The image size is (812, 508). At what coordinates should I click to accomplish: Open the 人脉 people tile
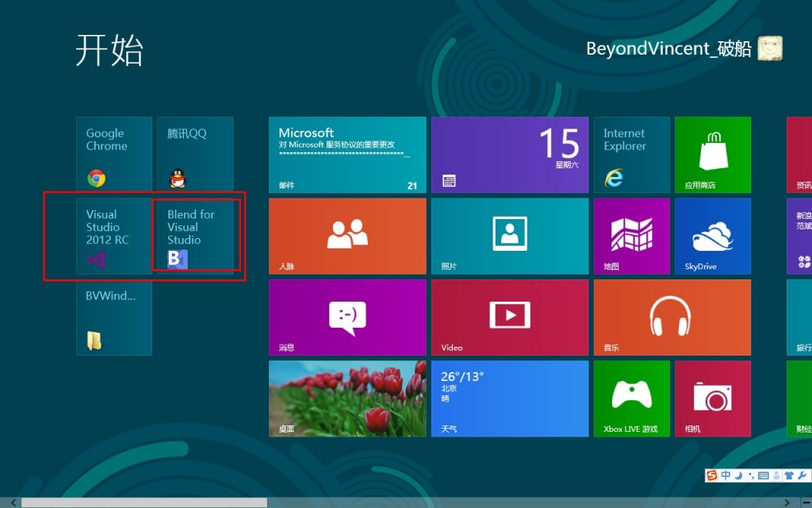(347, 236)
